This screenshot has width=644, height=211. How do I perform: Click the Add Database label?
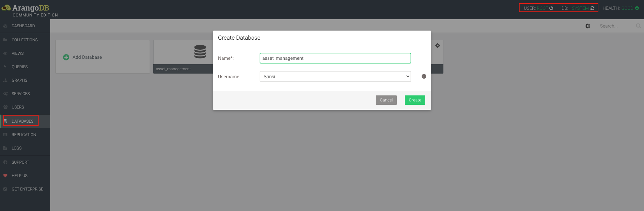[x=87, y=57]
